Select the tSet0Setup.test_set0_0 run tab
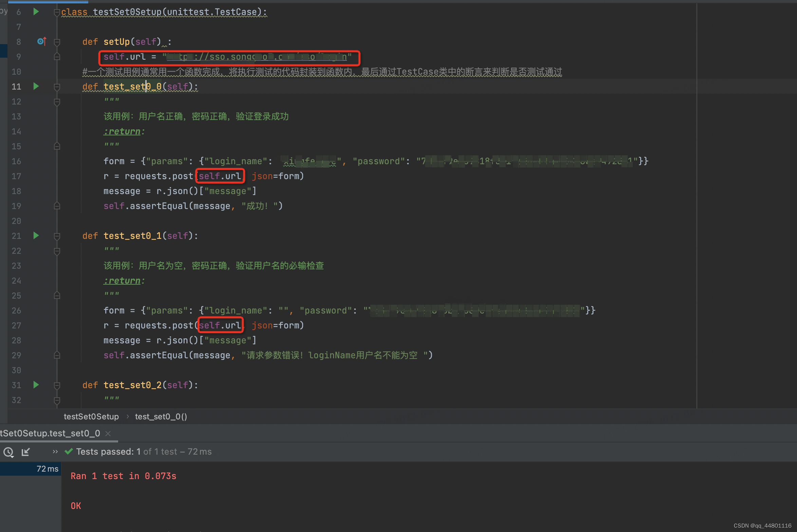 [x=50, y=433]
